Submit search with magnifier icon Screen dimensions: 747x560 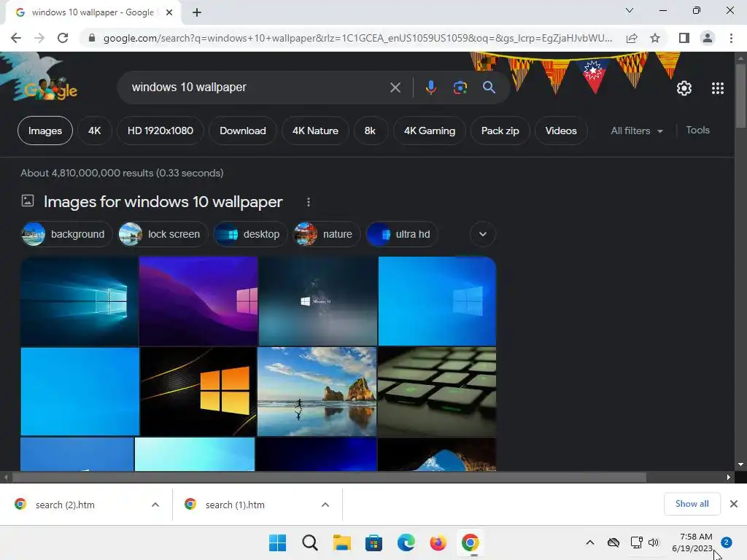(x=489, y=87)
